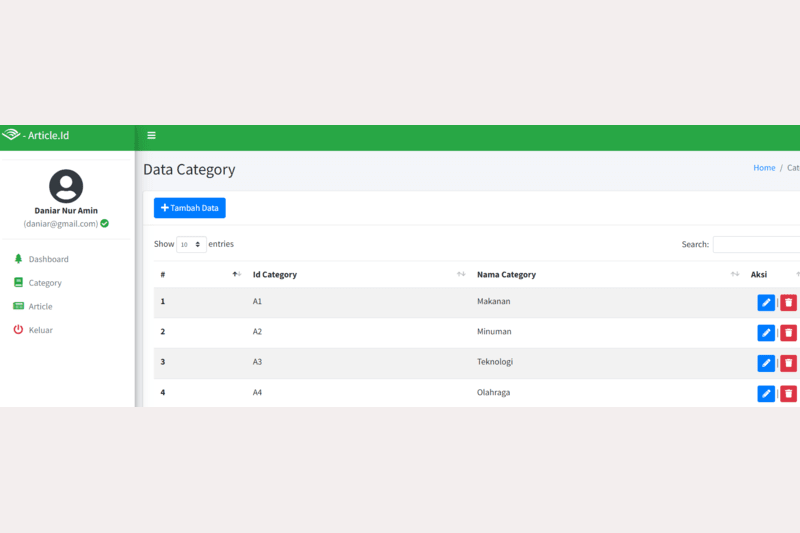Click the edit pencil icon for Teknologi
Screen dimensions: 800x533
(x=766, y=363)
